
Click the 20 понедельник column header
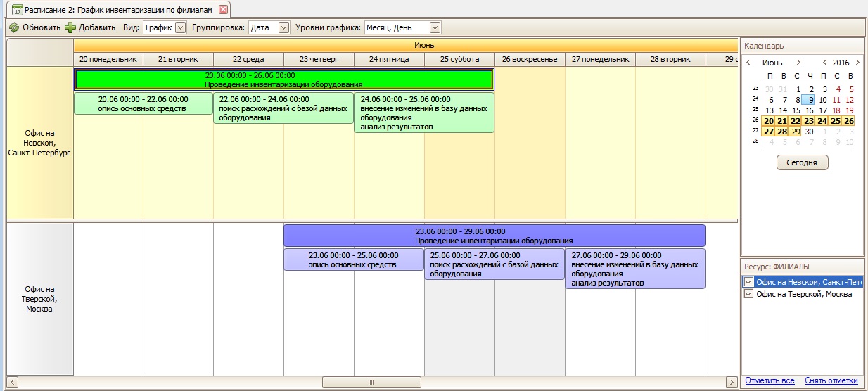tap(108, 59)
